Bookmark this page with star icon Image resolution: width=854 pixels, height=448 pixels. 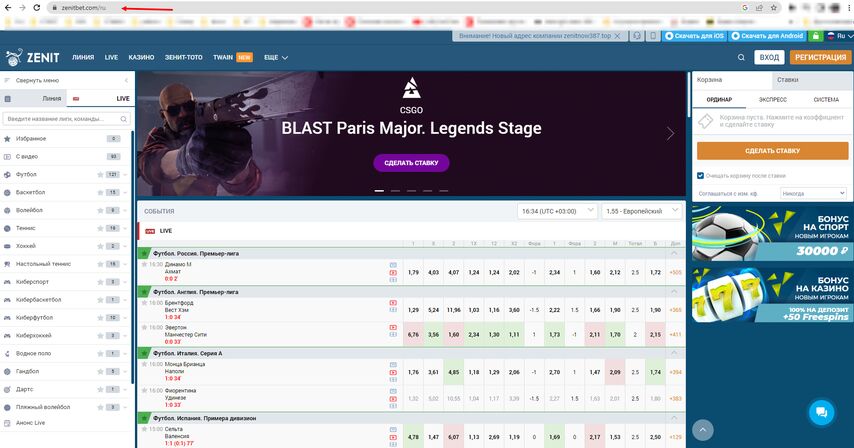[x=773, y=8]
